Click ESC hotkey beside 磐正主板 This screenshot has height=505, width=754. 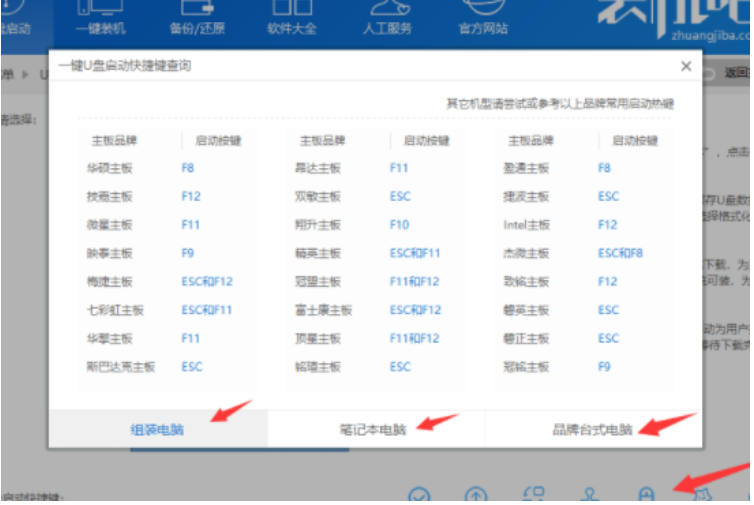608,338
